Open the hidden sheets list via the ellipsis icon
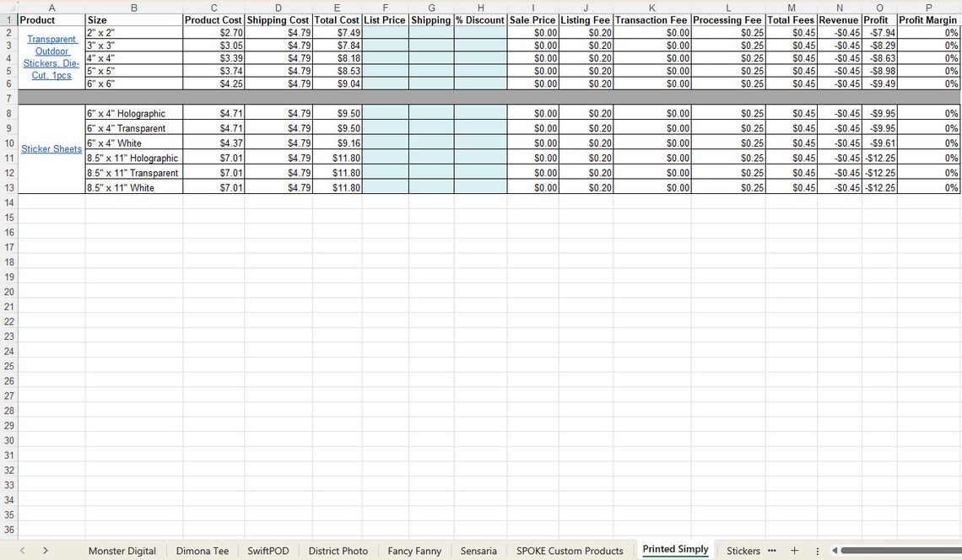Image resolution: width=962 pixels, height=560 pixels. pyautogui.click(x=772, y=550)
